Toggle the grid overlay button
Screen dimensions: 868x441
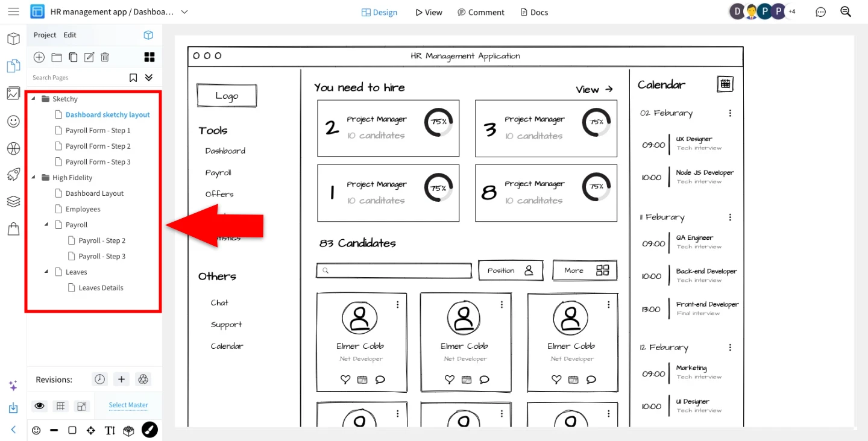[x=60, y=406]
